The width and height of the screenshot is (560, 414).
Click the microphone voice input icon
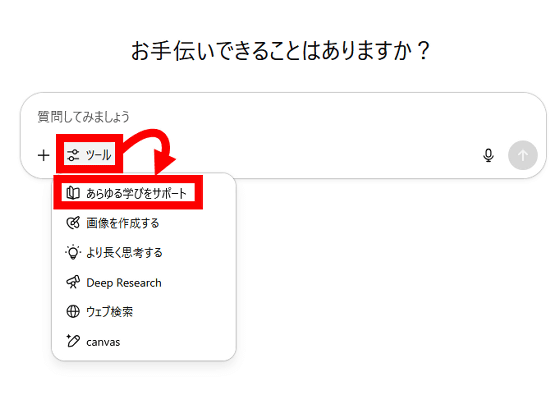[488, 155]
